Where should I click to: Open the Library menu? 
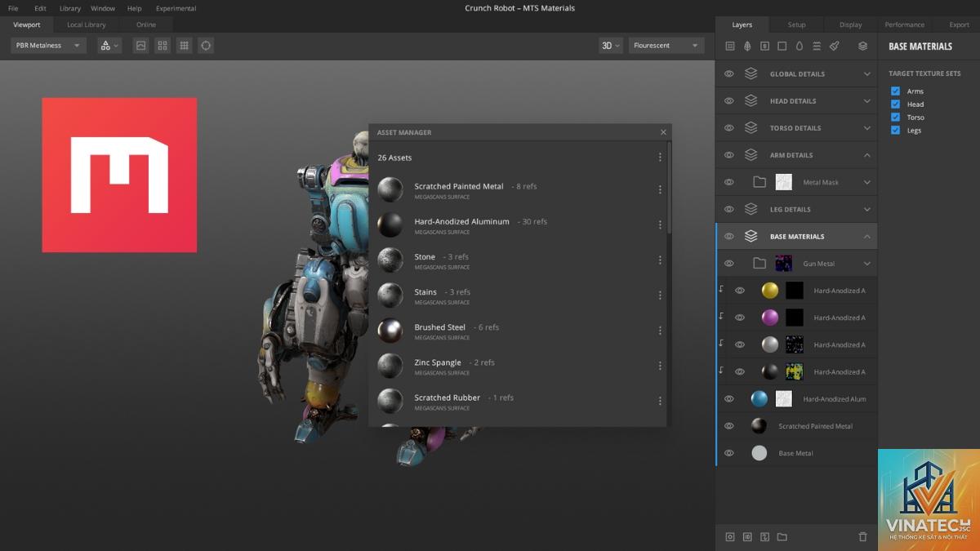(70, 8)
